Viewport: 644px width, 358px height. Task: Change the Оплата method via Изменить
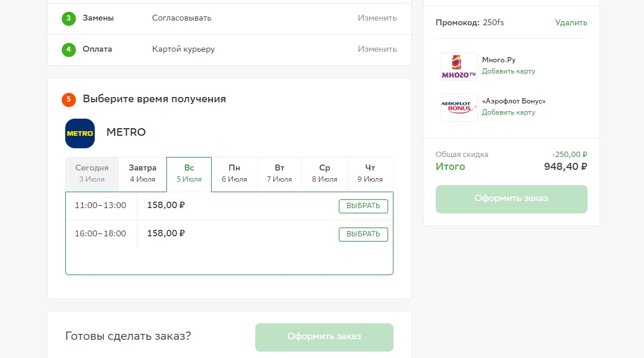[377, 49]
